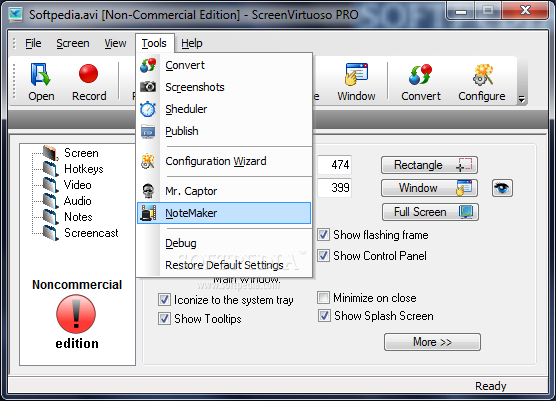The image size is (556, 401).
Task: Uncheck Iconize to the system tray
Action: pyautogui.click(x=164, y=300)
